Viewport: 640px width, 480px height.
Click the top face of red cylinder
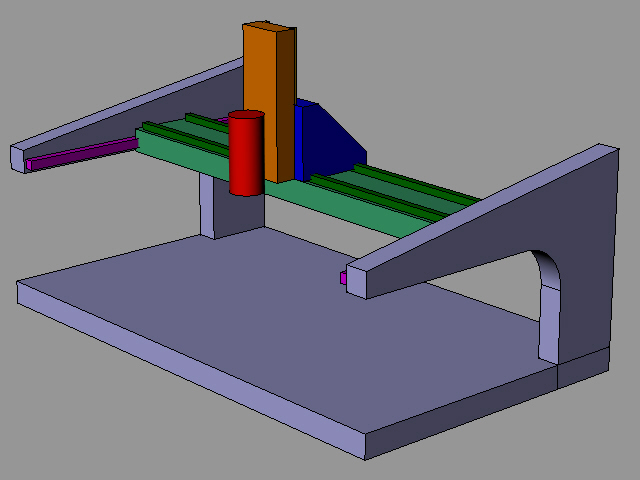coord(245,117)
